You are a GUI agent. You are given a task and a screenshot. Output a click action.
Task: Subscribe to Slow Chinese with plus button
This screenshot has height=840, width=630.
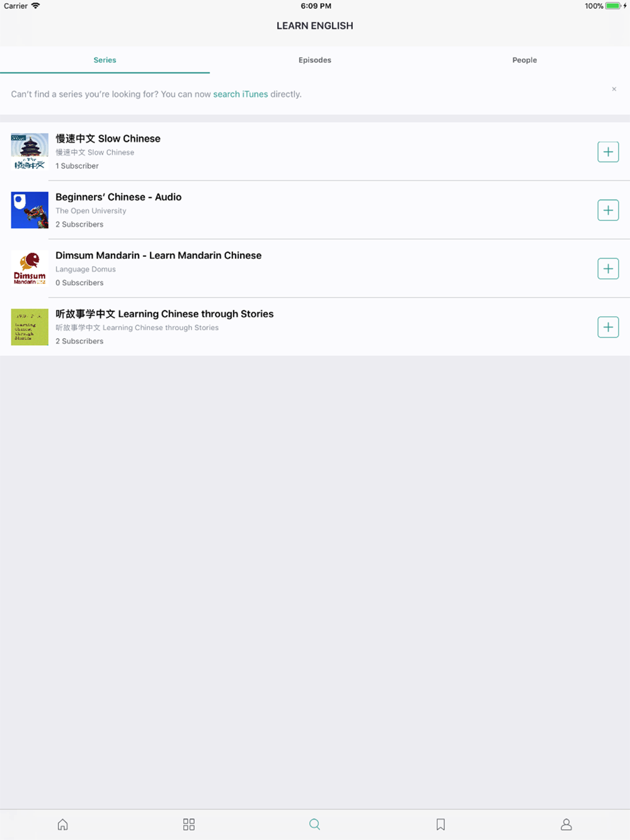(608, 152)
